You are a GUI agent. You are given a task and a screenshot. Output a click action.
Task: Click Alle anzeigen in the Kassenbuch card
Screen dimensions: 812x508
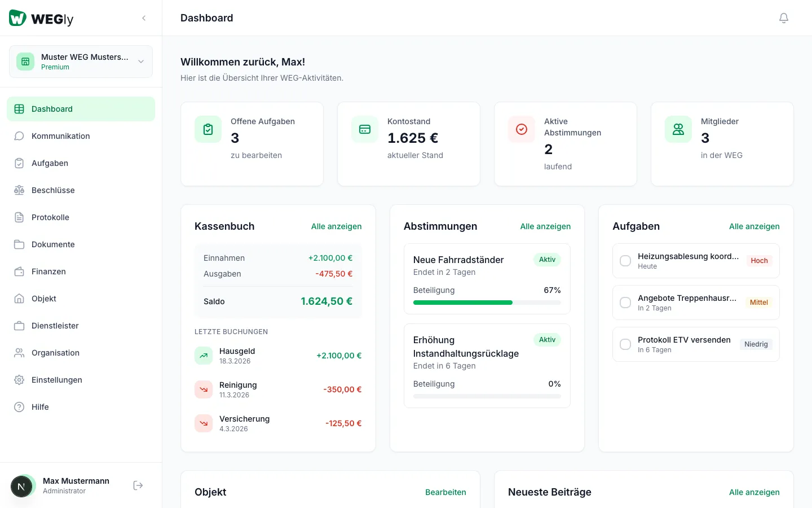coord(336,226)
